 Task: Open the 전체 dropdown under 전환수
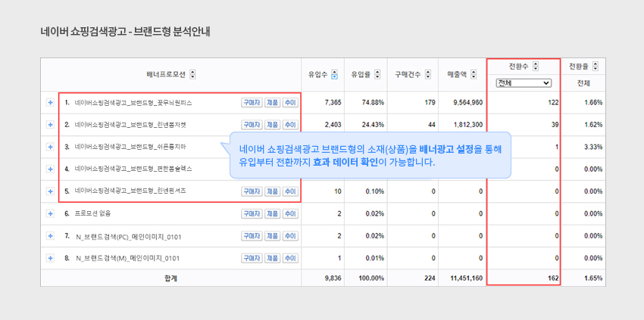(524, 83)
